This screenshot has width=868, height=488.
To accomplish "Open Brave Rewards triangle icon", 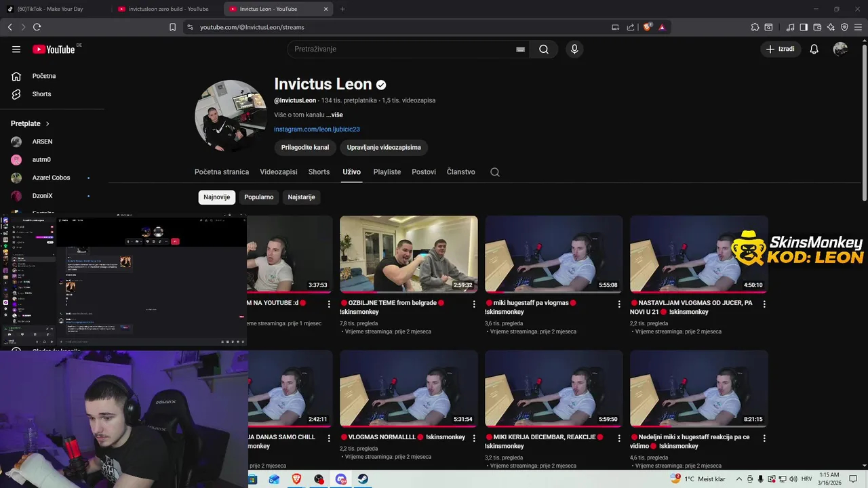I will [x=661, y=27].
